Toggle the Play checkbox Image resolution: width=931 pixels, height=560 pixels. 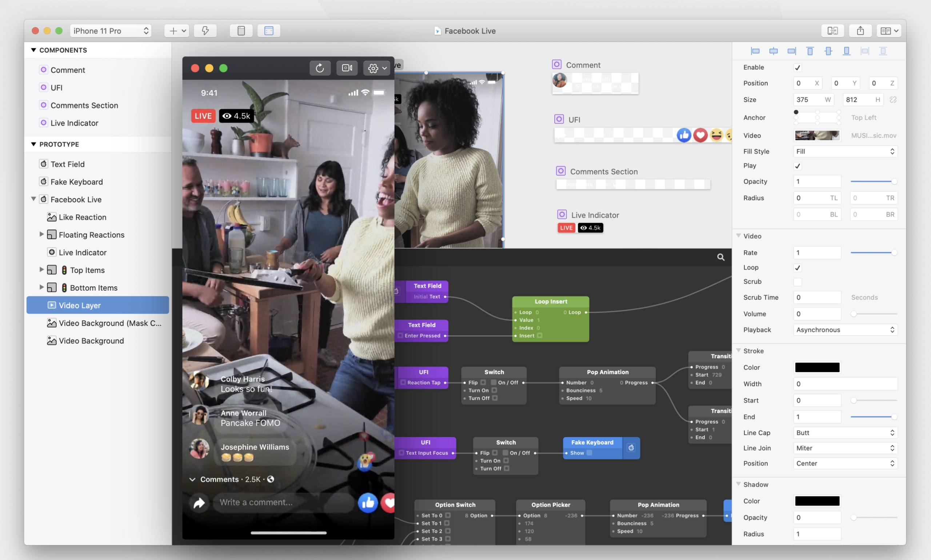click(798, 166)
